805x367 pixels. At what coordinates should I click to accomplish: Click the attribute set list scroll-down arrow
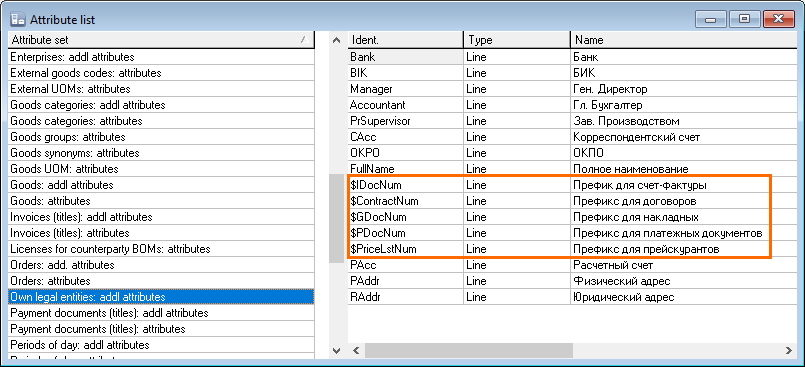click(337, 351)
